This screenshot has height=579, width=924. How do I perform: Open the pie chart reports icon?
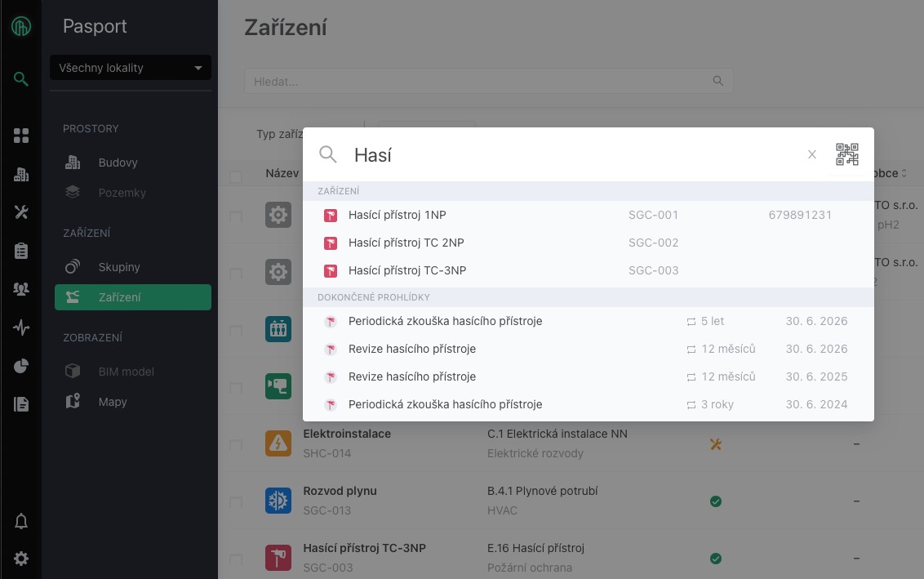pyautogui.click(x=21, y=366)
